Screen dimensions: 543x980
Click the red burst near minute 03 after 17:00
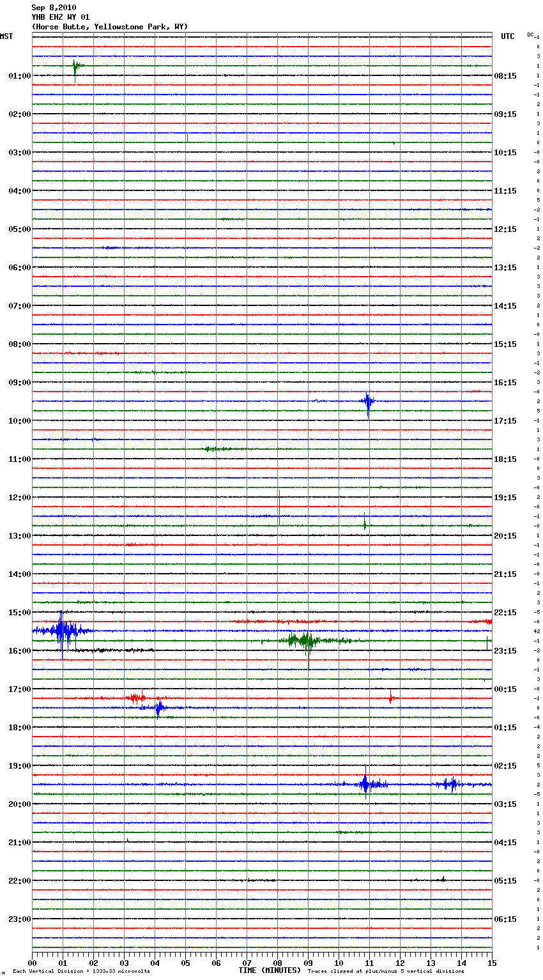pyautogui.click(x=136, y=698)
